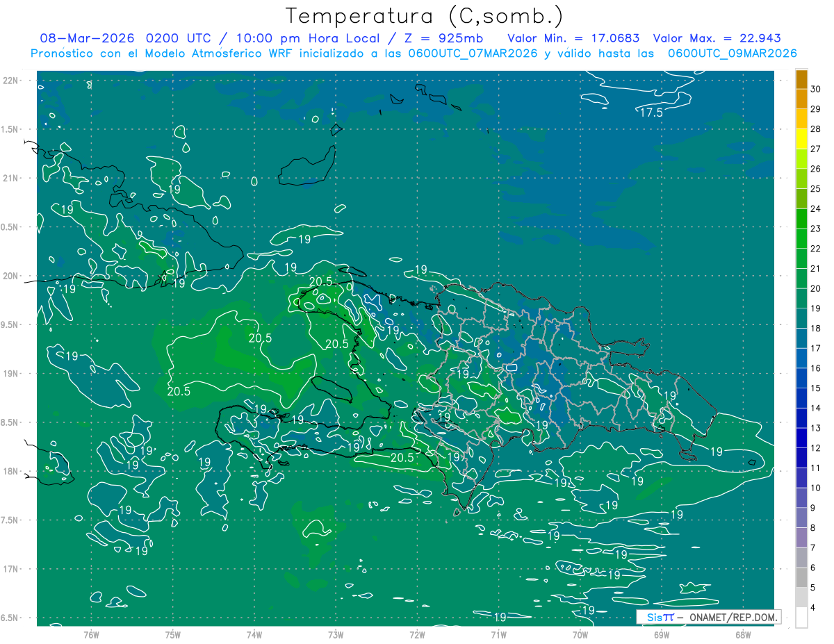
Task: Click the "72W" longitude axis label
Action: coord(417,635)
